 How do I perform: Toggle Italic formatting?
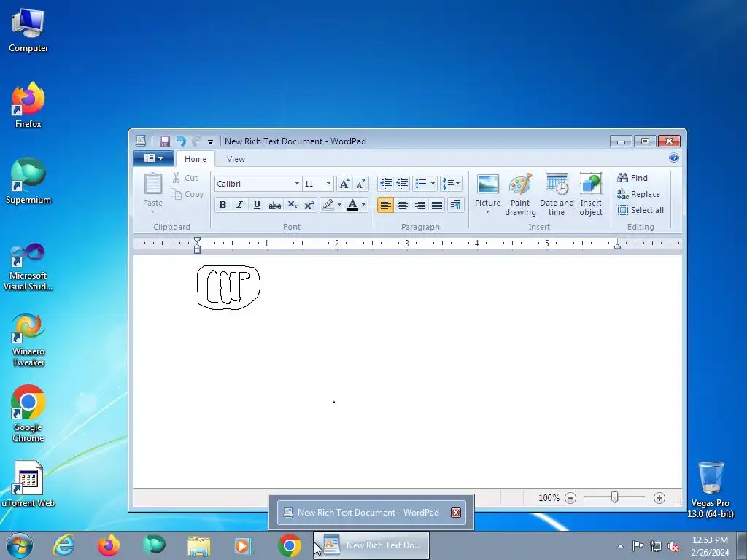[x=239, y=205]
